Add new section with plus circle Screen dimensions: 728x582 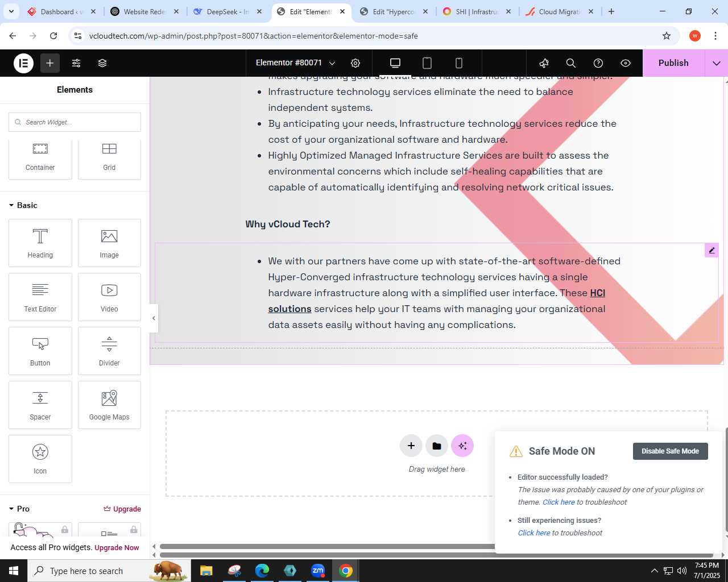411,446
